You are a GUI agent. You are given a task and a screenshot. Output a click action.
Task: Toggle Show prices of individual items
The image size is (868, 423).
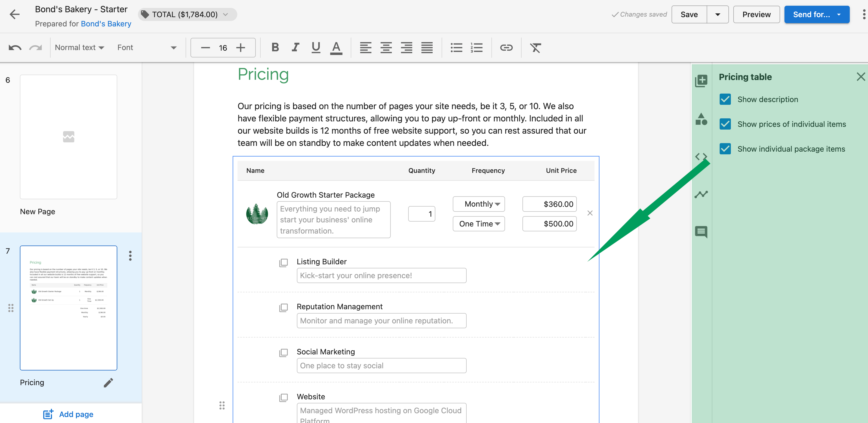[725, 124]
